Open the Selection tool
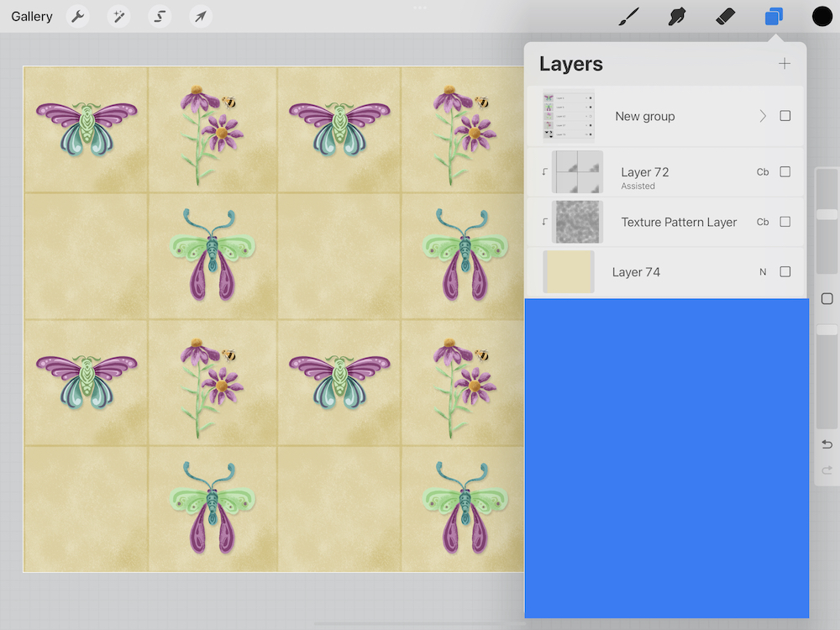This screenshot has width=840, height=630. pos(160,16)
